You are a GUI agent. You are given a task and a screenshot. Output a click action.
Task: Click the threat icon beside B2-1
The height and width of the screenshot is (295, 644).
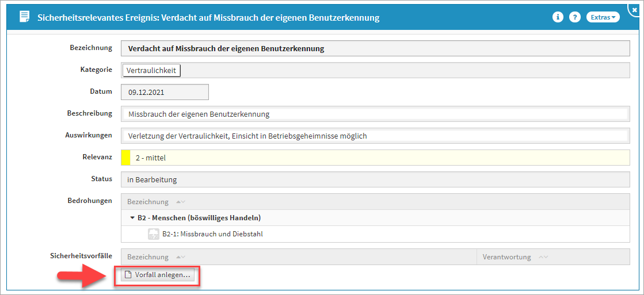[x=153, y=234]
